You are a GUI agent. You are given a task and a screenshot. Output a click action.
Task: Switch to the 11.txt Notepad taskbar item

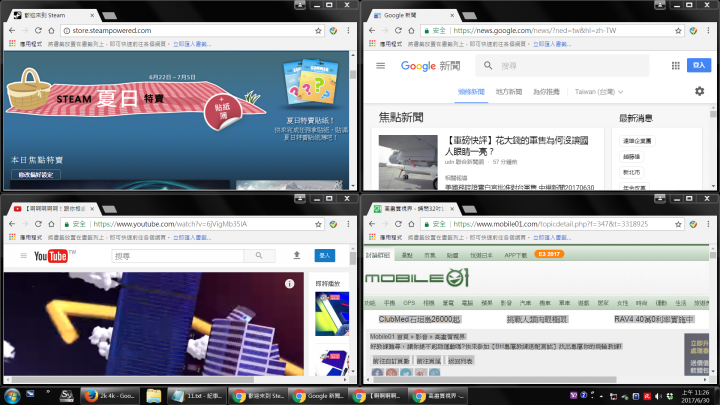(x=198, y=395)
